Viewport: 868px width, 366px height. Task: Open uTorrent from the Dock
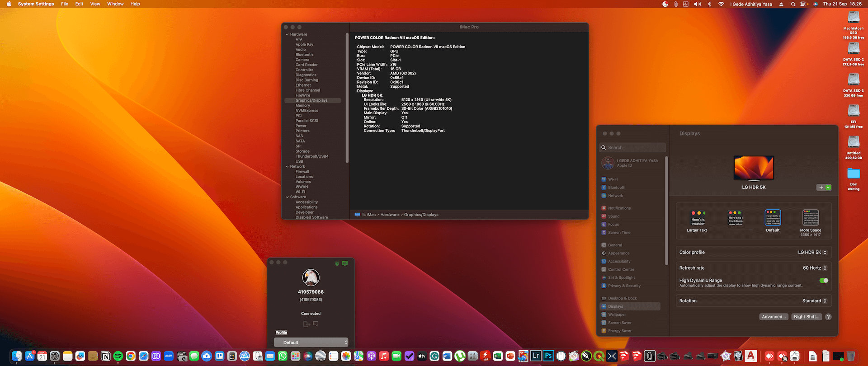tap(460, 356)
